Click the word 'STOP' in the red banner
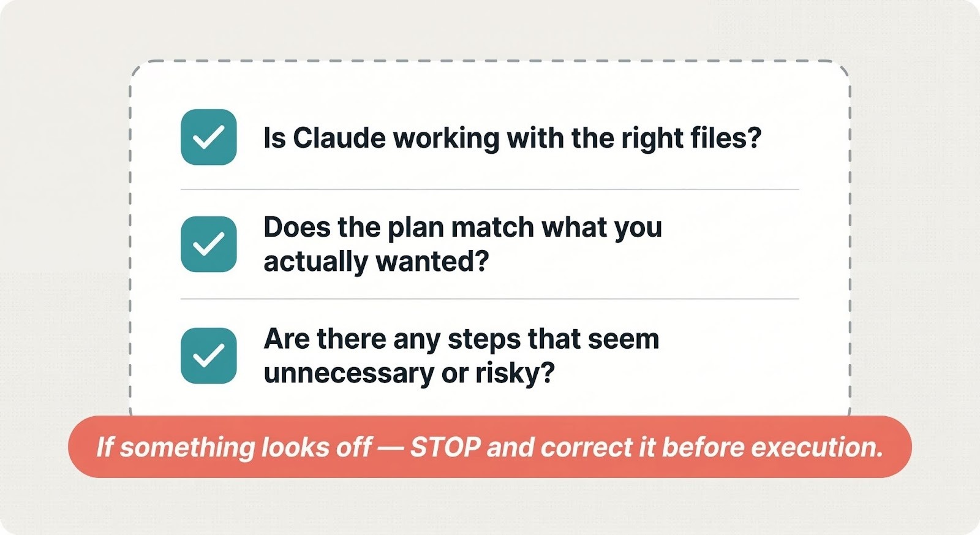Screen dimensions: 980x535 [445, 447]
